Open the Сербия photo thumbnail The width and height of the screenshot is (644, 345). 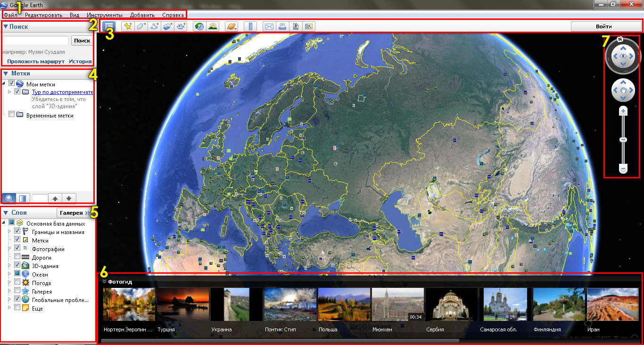pyautogui.click(x=452, y=304)
